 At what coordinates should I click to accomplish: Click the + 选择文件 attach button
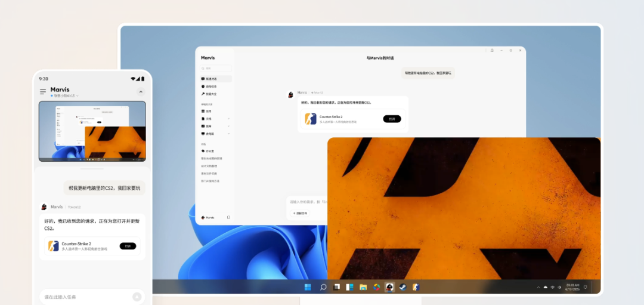tap(300, 213)
